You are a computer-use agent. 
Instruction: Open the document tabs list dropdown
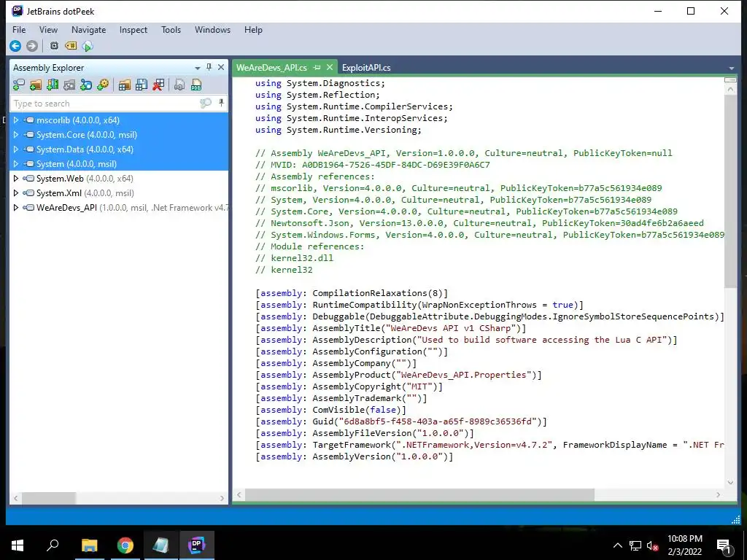731,69
